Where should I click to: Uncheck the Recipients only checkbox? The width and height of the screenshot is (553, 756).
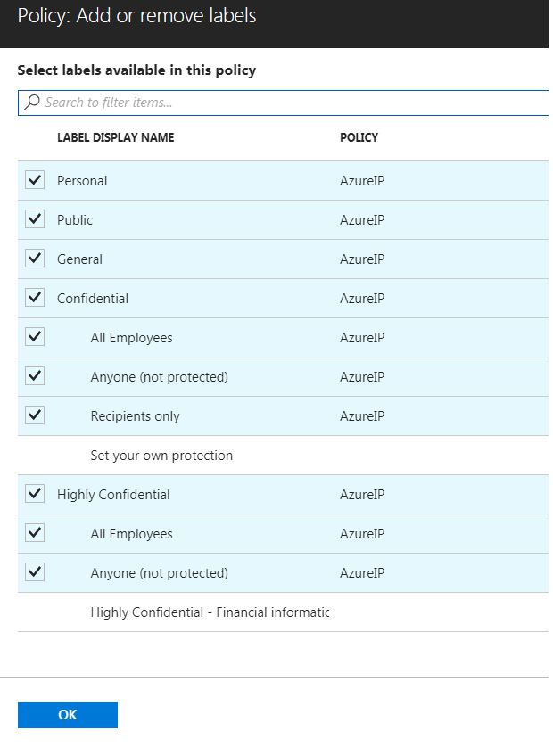tap(34, 415)
